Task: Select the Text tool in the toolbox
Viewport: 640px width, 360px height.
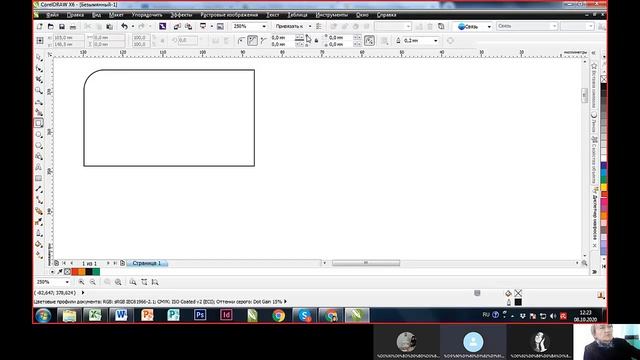Action: click(39, 167)
